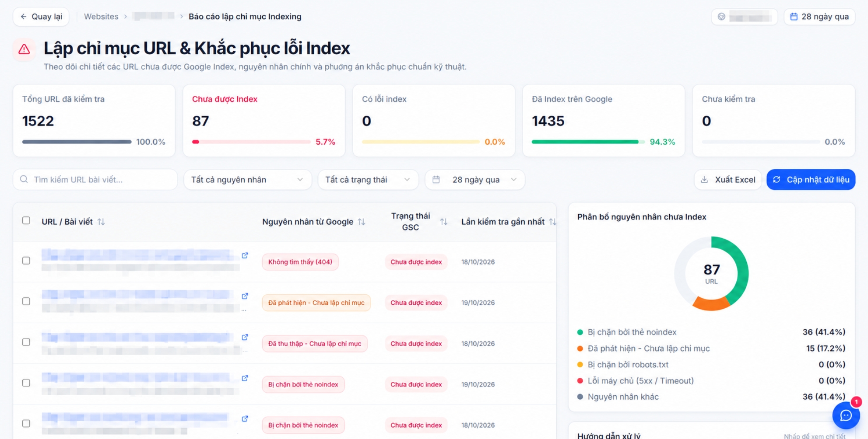Check the 'Đã thu thập - Chưa lập chỉ mục' row checkbox
Screen dimensions: 868x439
tap(26, 342)
